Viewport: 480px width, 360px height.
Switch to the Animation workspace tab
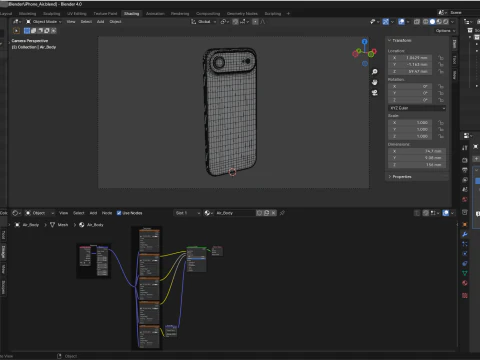tap(155, 13)
